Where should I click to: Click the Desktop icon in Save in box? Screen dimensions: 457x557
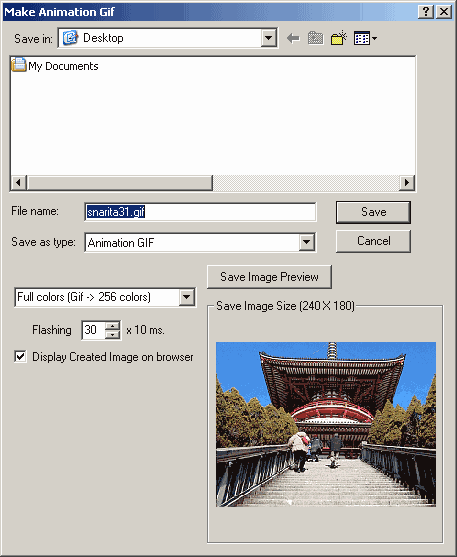click(x=70, y=38)
